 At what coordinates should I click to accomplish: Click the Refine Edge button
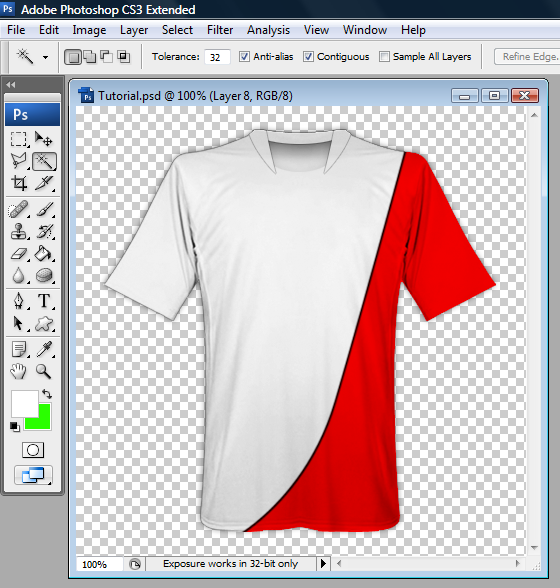click(527, 57)
